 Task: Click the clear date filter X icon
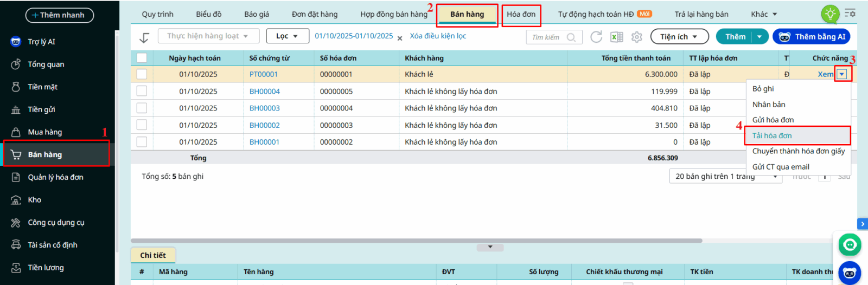coord(400,38)
